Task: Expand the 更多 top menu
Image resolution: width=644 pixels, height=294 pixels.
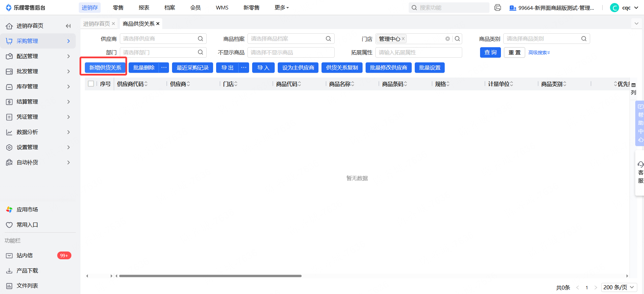Action: click(x=281, y=8)
